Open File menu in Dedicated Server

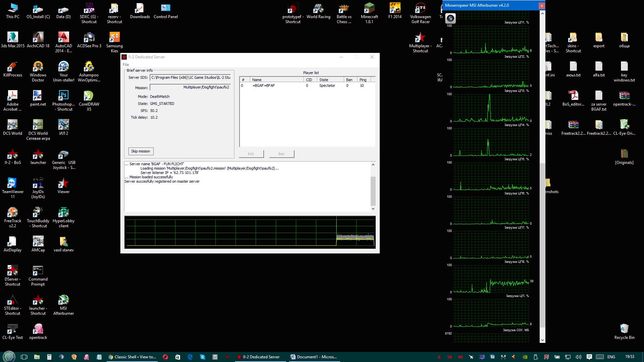coord(126,65)
